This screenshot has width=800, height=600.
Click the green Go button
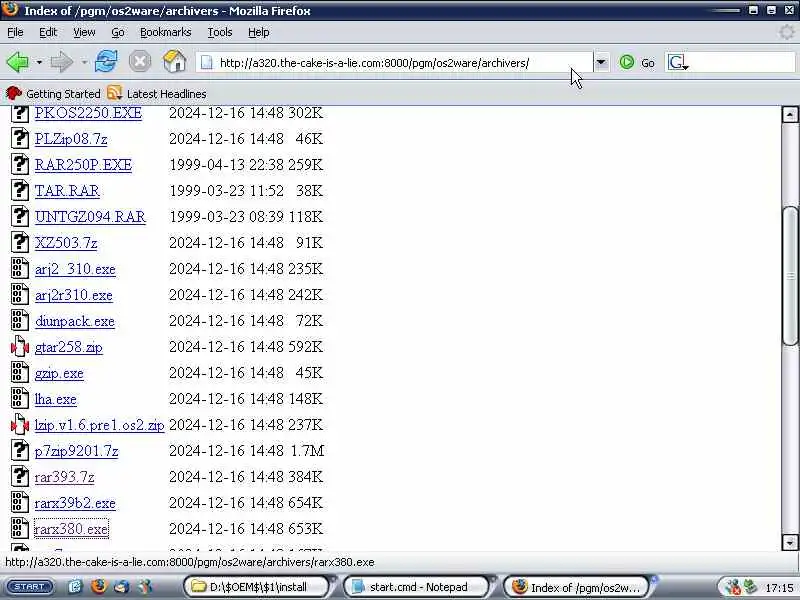tap(637, 63)
